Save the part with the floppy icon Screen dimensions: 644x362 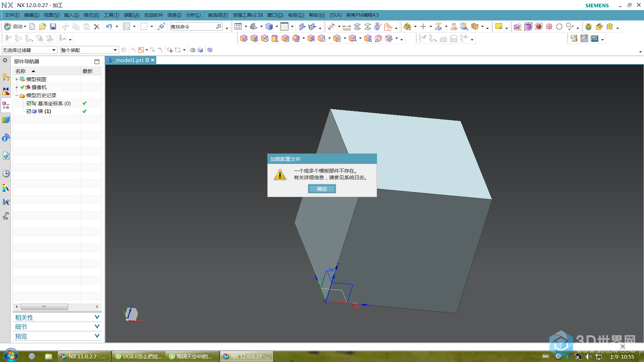pyautogui.click(x=53, y=26)
